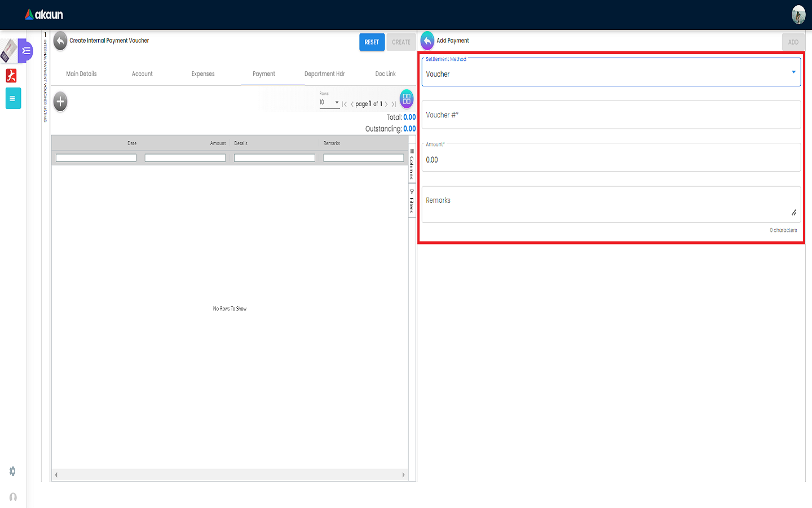
Task: Click the round plus button above the table
Action: pos(60,102)
